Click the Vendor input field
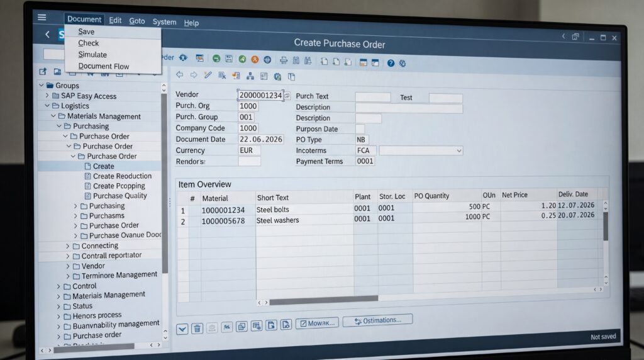 (260, 95)
